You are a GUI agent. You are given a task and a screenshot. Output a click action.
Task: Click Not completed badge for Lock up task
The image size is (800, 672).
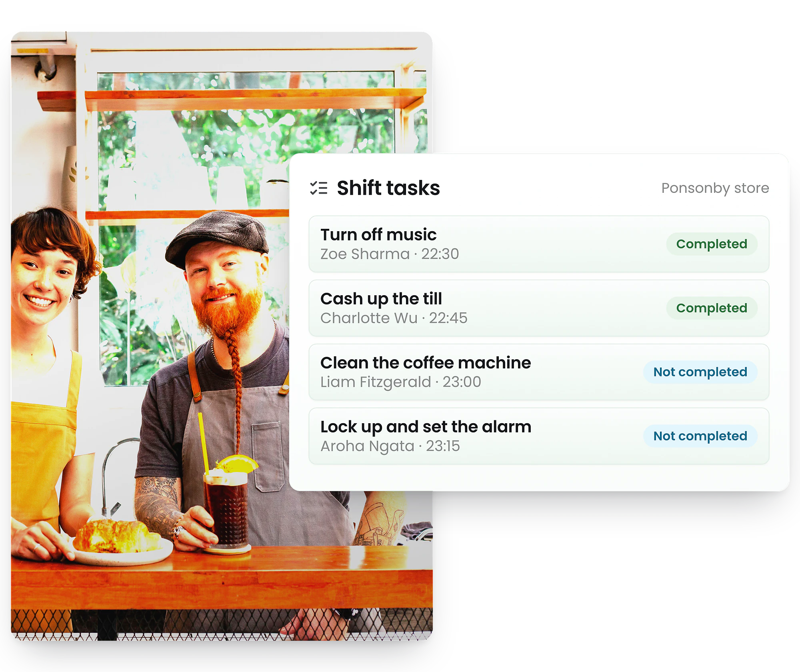700,436
